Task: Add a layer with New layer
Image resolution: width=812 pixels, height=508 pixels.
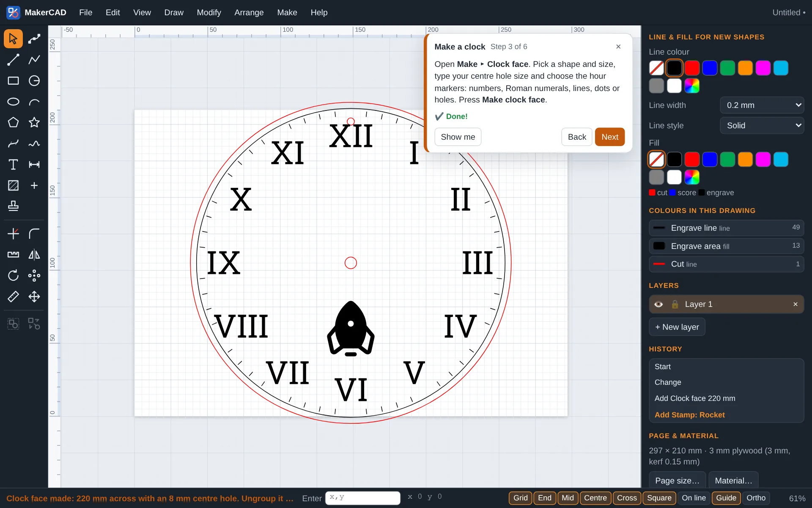Action: tap(677, 327)
